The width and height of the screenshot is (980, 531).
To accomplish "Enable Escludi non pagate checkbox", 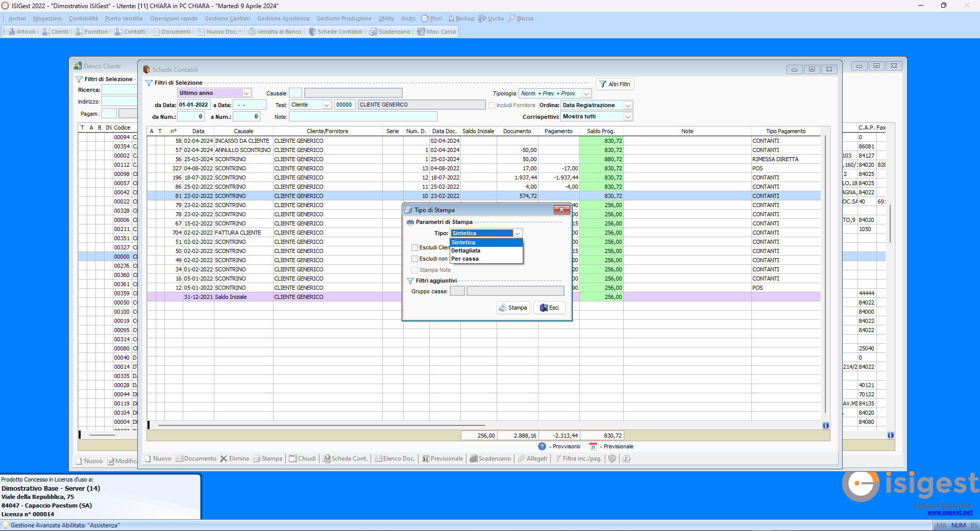I will pyautogui.click(x=414, y=259).
